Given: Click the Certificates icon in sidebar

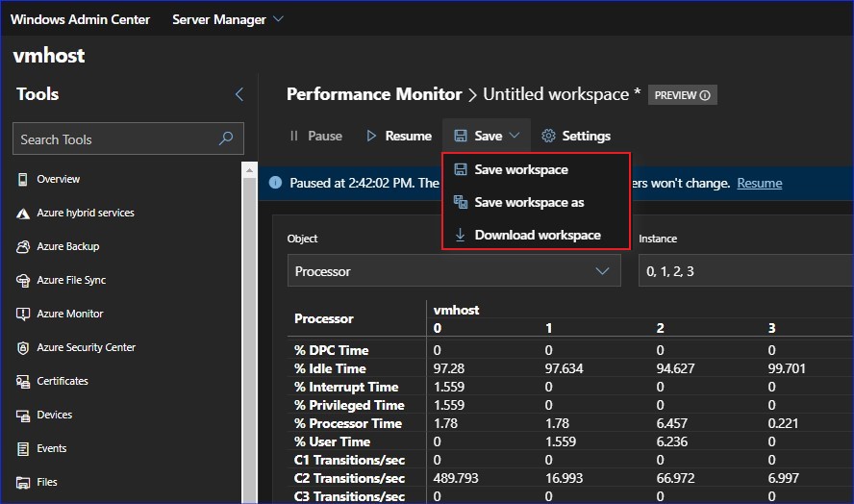Looking at the screenshot, I should click(x=23, y=382).
